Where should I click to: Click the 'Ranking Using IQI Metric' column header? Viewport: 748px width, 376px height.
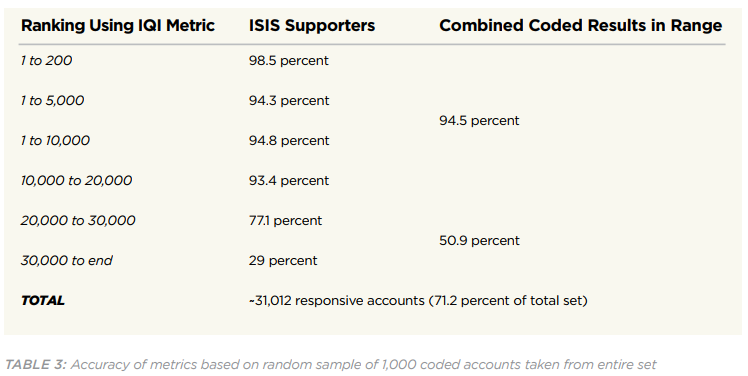point(118,25)
